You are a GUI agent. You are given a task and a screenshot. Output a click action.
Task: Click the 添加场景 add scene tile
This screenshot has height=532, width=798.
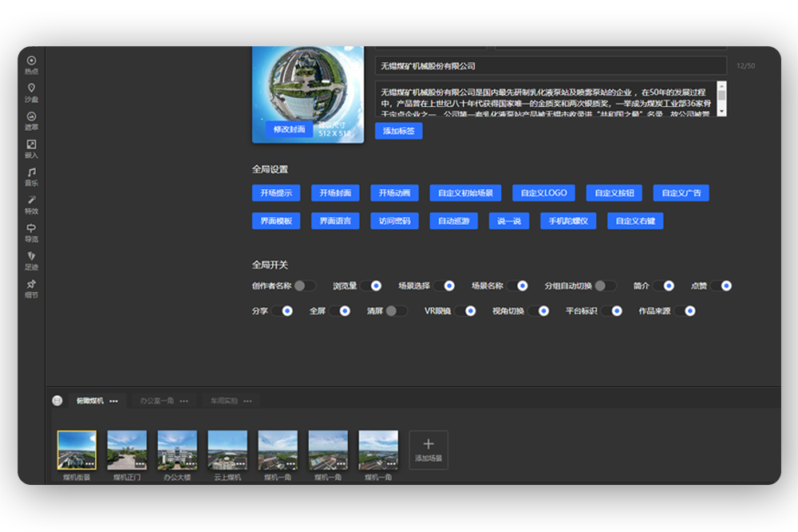point(429,450)
